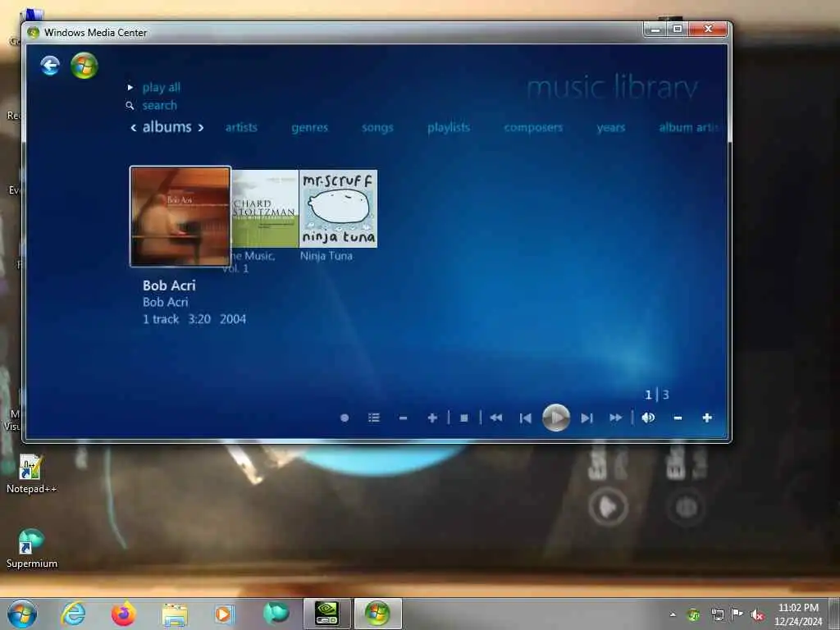Viewport: 840px width, 630px height.
Task: Click the Windows Media Center title bar icon
Action: tap(33, 32)
